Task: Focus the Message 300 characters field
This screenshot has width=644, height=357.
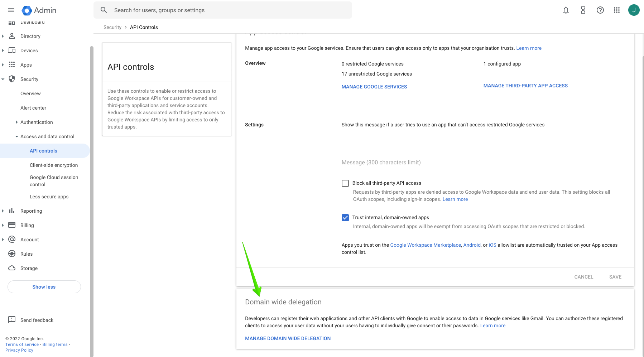Action: point(484,162)
